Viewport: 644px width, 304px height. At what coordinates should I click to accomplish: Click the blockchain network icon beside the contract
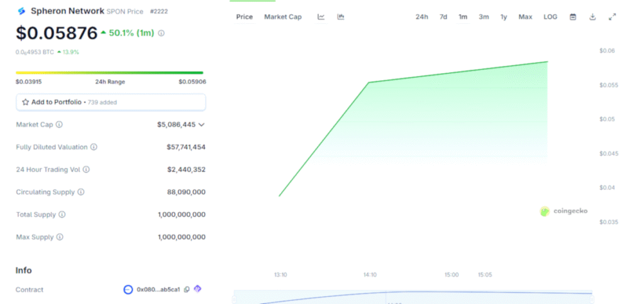pyautogui.click(x=128, y=290)
